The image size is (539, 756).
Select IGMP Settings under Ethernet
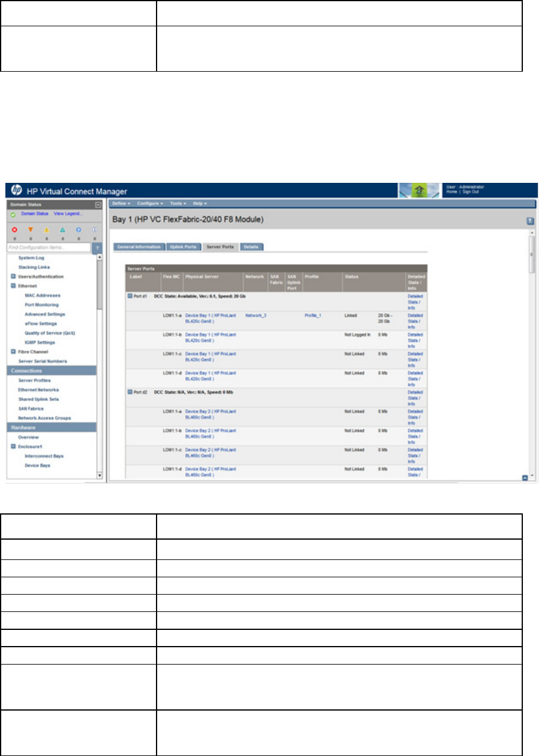tap(39, 342)
